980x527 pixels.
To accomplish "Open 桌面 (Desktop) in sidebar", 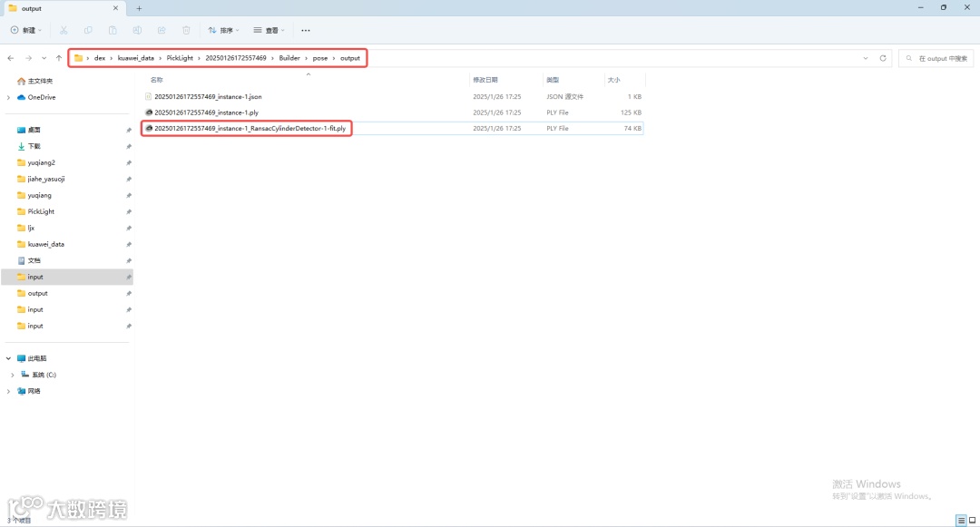I will [34, 130].
